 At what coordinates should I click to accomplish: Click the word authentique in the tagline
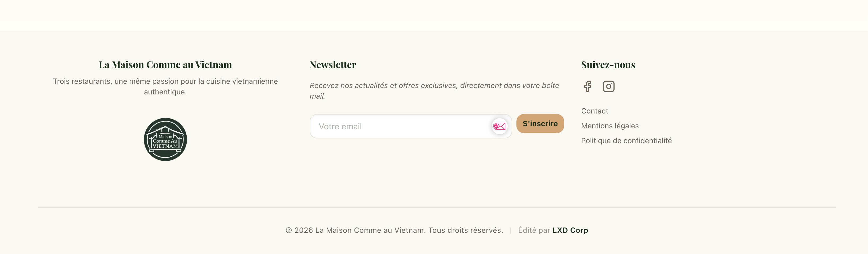pos(165,92)
